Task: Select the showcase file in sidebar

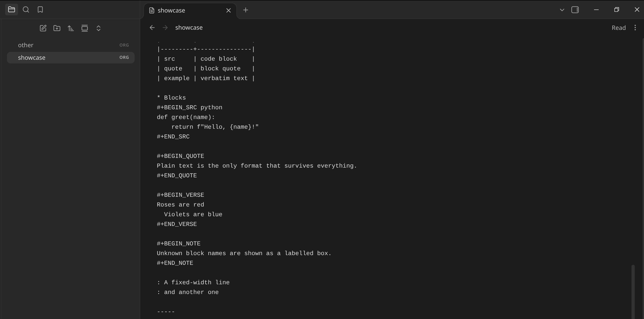Action: (71, 58)
